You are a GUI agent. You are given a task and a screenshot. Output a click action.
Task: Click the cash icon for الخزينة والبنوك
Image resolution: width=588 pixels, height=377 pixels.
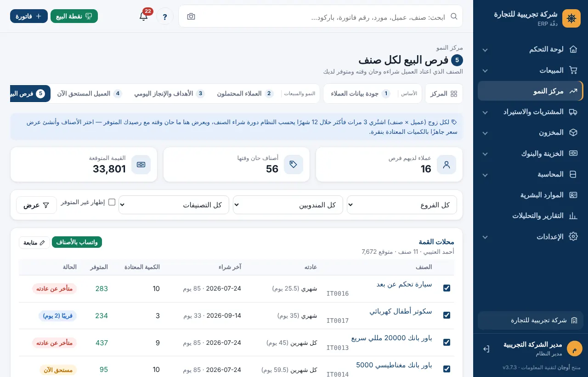(x=573, y=153)
